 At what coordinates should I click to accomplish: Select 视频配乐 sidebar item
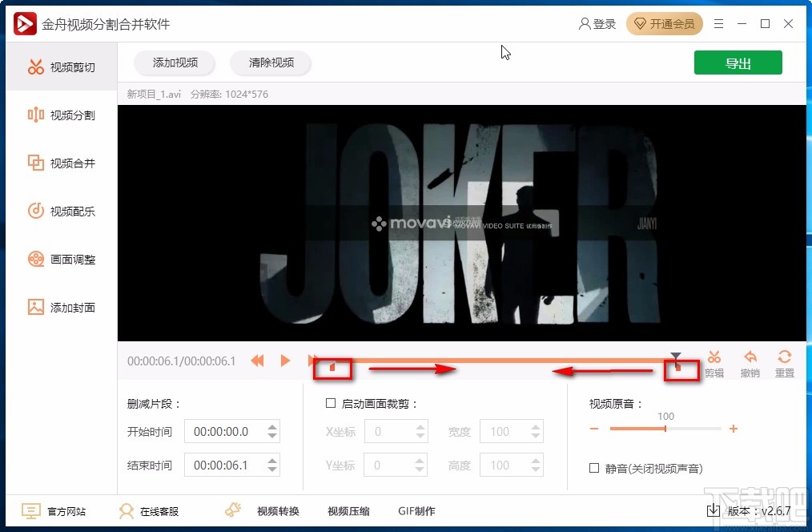(62, 212)
